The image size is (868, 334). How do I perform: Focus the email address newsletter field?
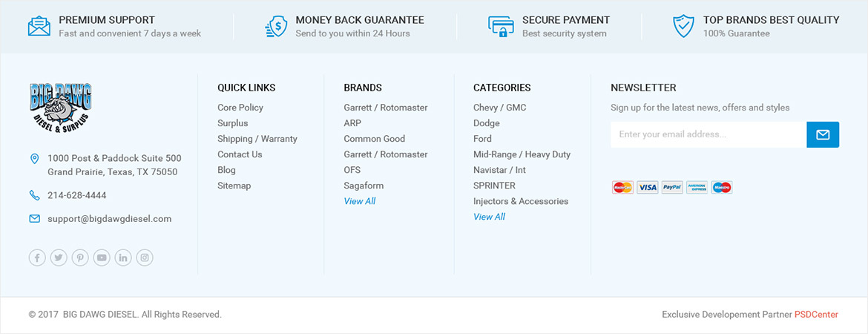click(708, 134)
